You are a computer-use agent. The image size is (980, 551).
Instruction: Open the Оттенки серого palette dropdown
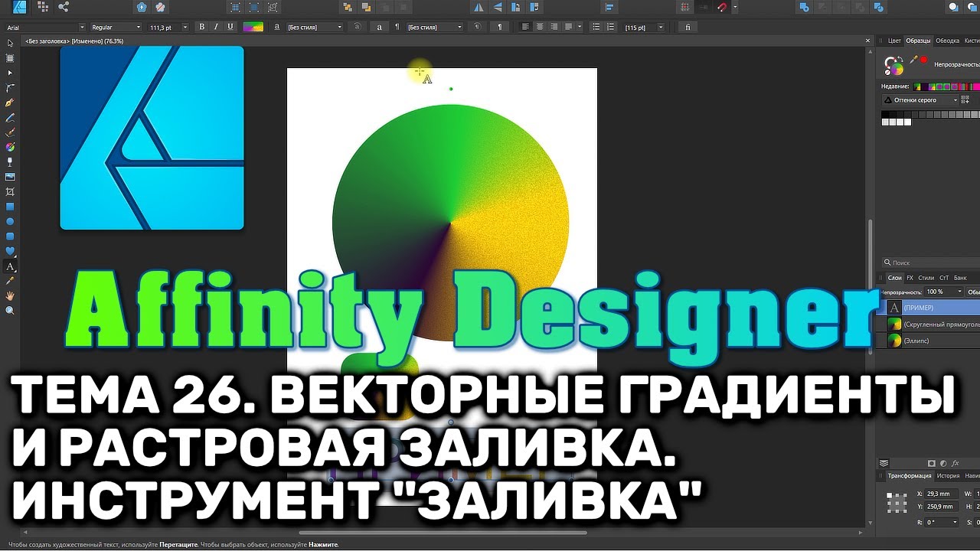(x=920, y=99)
